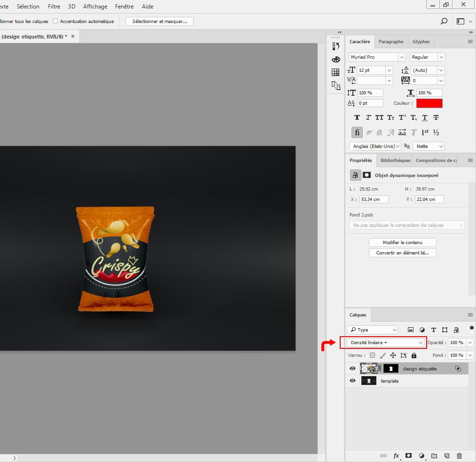Click design etiquette smart object thumbnail
Image resolution: width=476 pixels, height=462 pixels.
click(368, 368)
